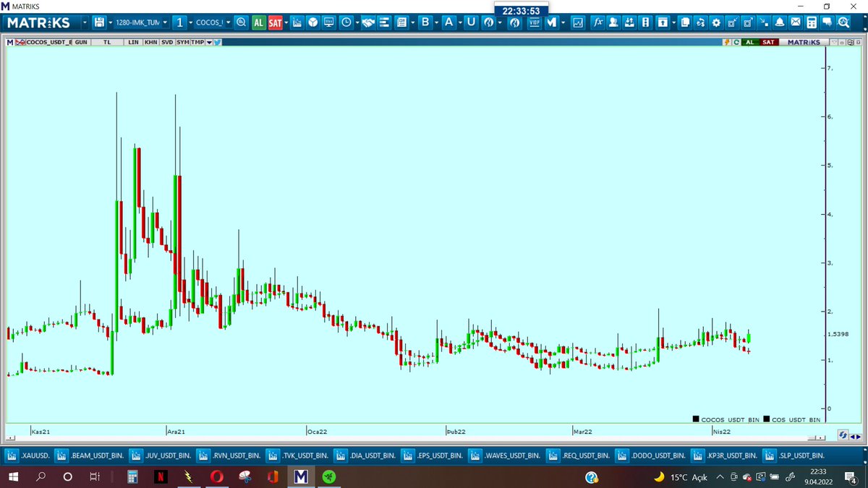This screenshot has height=488, width=868.
Task: Toggle the TL currency button
Action: coord(107,42)
